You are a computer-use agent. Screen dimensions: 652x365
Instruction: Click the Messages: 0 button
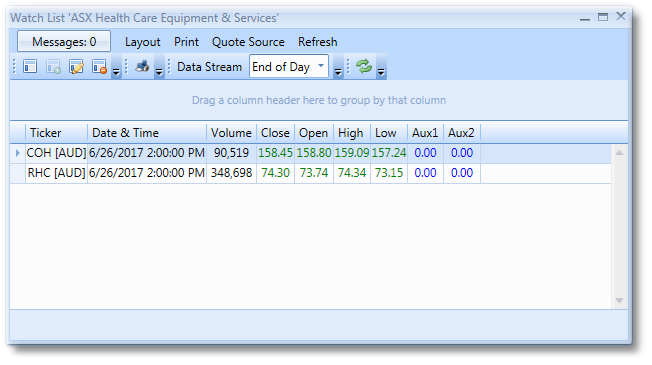point(64,42)
